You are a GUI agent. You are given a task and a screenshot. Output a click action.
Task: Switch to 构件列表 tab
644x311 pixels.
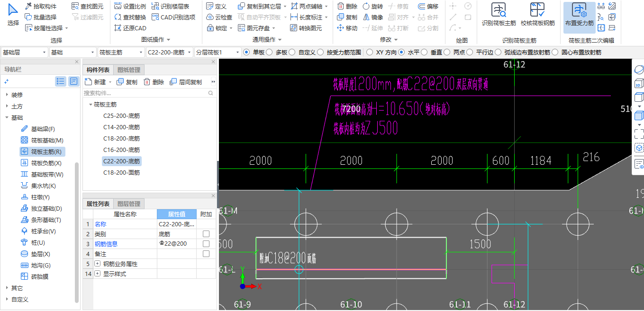pos(98,70)
